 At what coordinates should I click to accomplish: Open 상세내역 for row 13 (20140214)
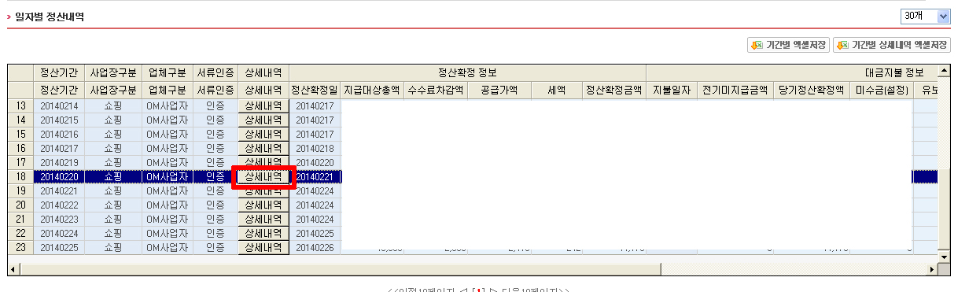(263, 105)
